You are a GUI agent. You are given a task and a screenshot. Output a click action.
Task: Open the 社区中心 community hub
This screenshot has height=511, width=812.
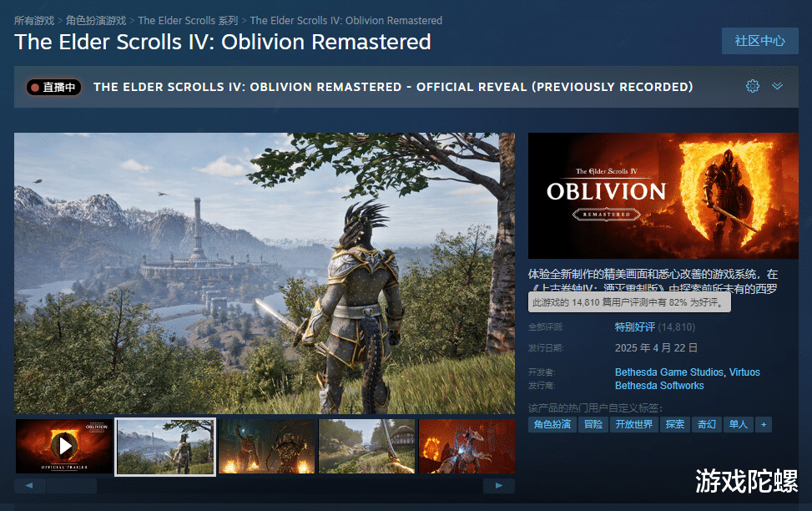coord(759,41)
